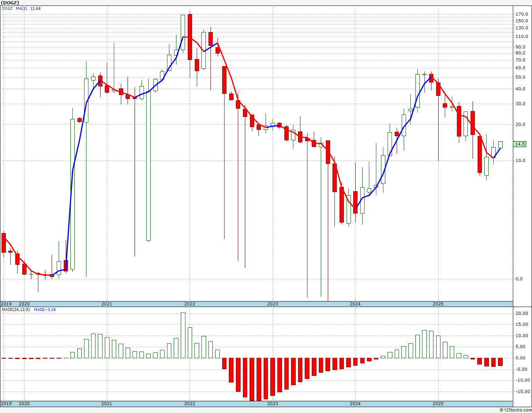Click the 20.00 MACD axis label
Image resolution: width=532 pixels, height=413 pixels.
[x=522, y=313]
